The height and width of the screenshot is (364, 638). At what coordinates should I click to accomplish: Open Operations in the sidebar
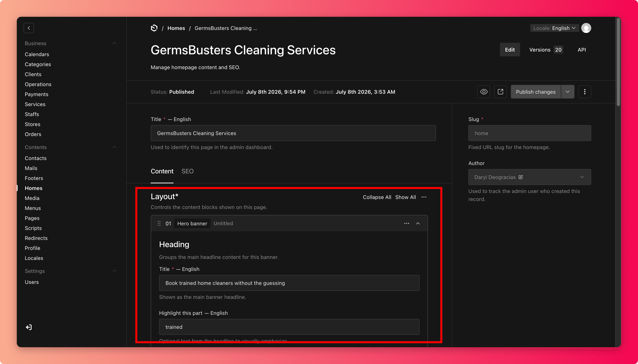(x=38, y=84)
